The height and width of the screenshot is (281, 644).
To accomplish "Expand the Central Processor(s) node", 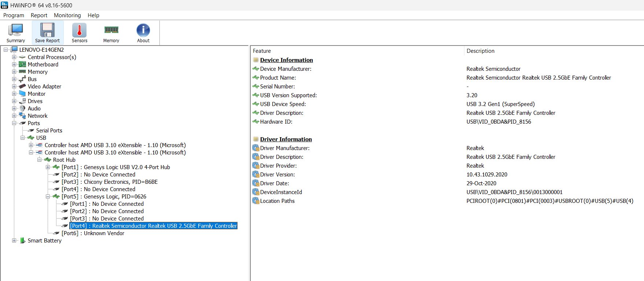I will (x=14, y=57).
